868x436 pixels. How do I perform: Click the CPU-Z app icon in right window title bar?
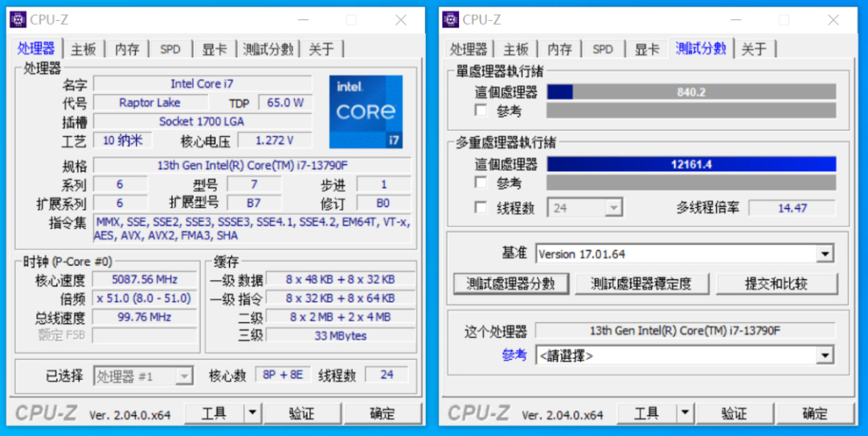click(x=451, y=19)
